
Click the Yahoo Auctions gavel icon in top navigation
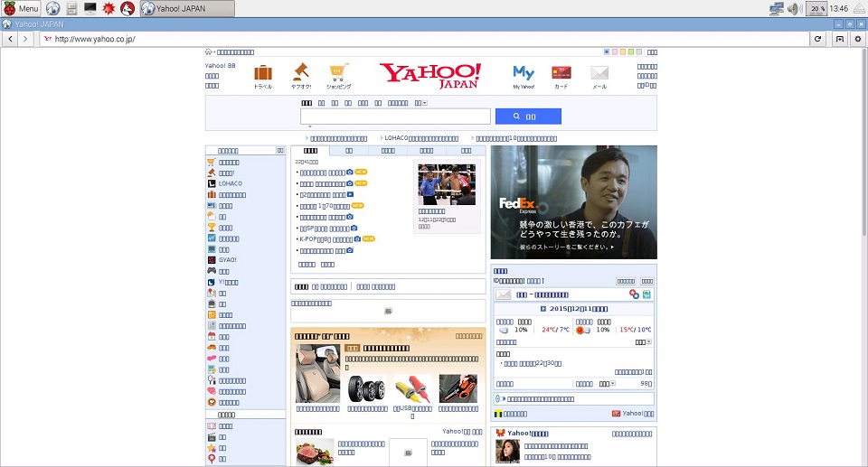tap(300, 72)
